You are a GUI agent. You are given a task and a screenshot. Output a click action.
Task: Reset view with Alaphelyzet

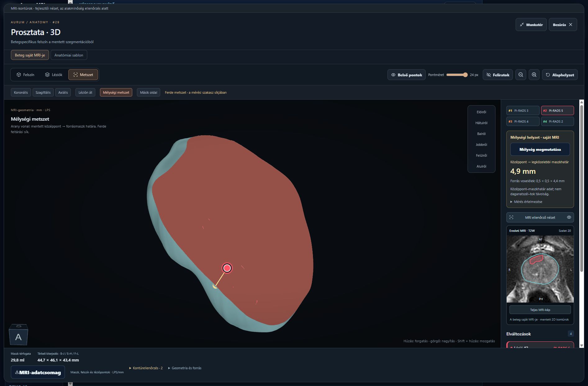coord(560,75)
